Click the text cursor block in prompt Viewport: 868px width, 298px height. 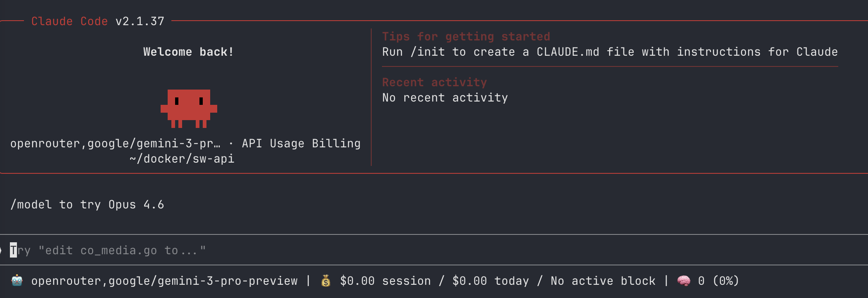[x=14, y=250]
